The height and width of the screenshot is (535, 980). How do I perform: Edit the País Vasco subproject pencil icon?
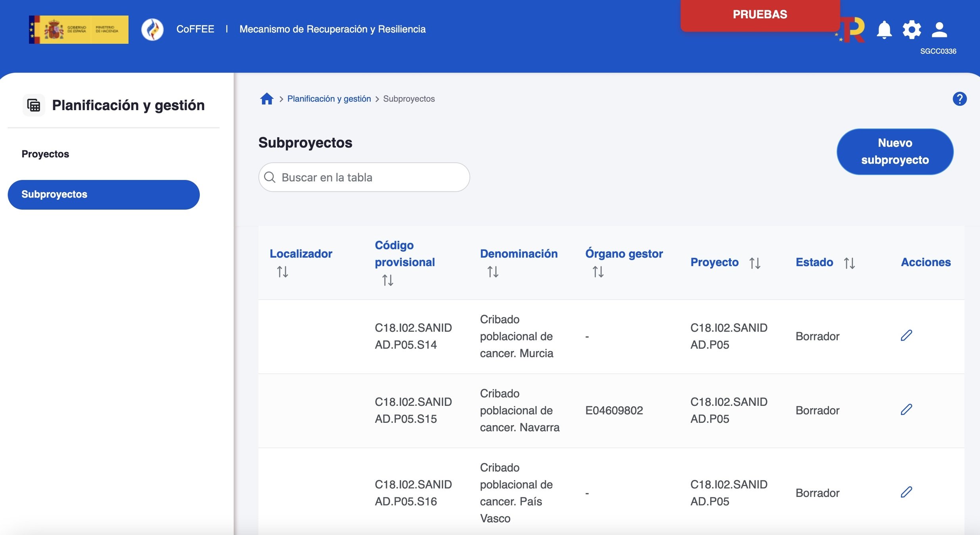point(906,492)
